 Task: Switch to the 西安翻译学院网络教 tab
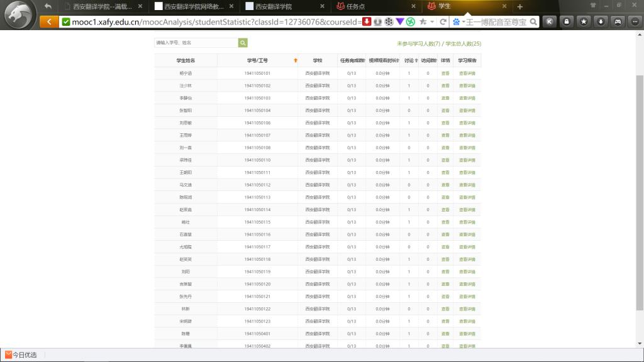(194, 7)
